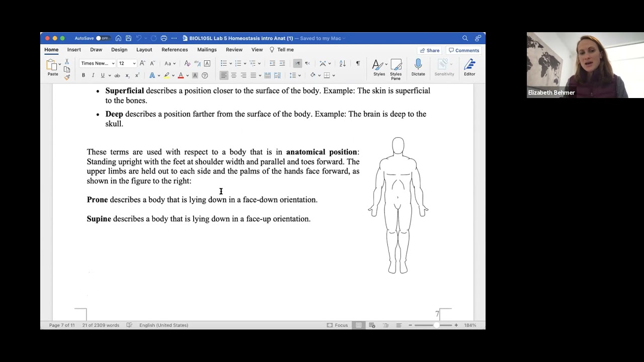Image resolution: width=644 pixels, height=362 pixels.
Task: Cut selection with scissors icon
Action: coord(67,61)
